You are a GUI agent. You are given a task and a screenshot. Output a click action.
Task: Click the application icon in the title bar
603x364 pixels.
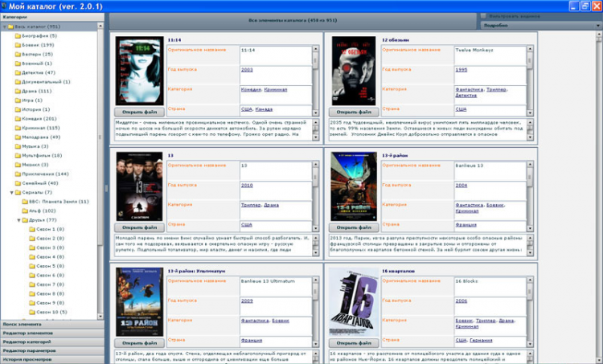[x=4, y=6]
